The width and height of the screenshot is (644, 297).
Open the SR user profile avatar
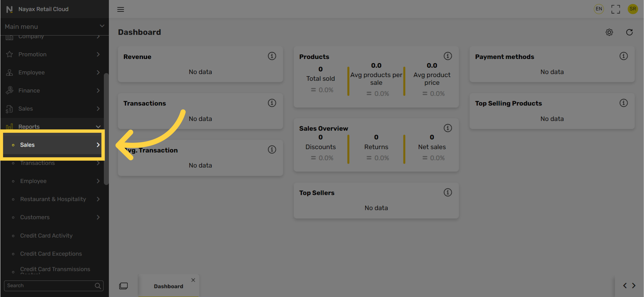click(633, 9)
